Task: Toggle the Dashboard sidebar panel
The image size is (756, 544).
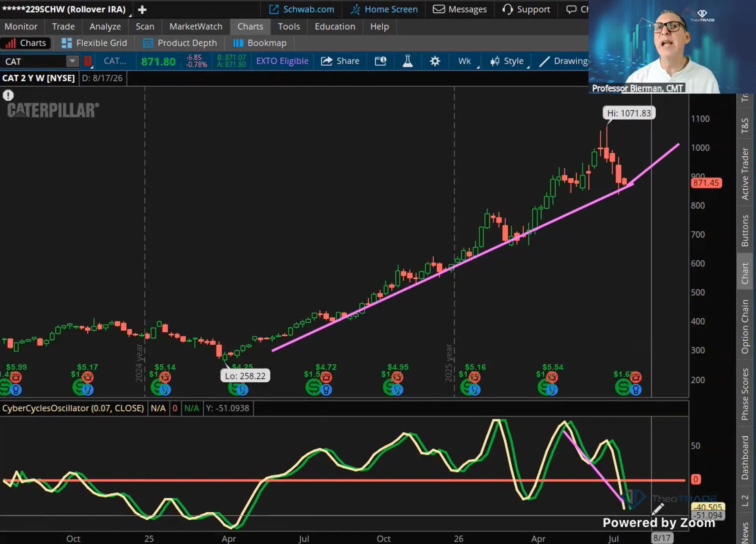Action: pyautogui.click(x=745, y=457)
